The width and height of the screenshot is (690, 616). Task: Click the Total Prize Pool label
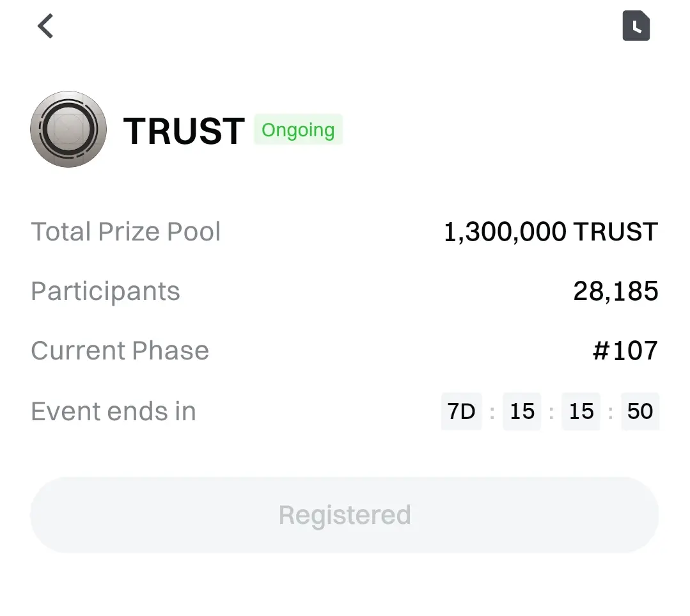126,232
